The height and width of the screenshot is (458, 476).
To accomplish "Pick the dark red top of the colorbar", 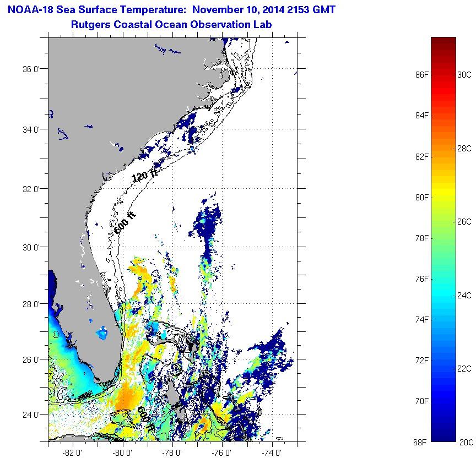I will coord(443,41).
